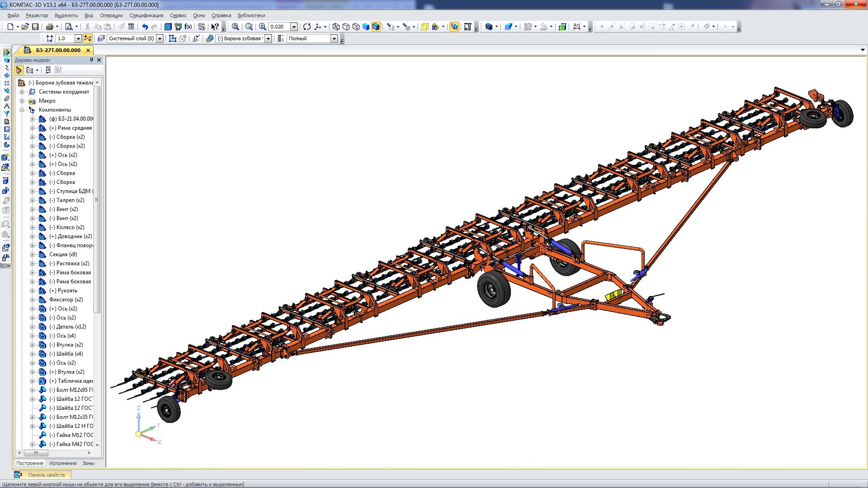Pin the Дерево модели panel
Image resolution: width=868 pixels, height=488 pixels.
[x=91, y=60]
